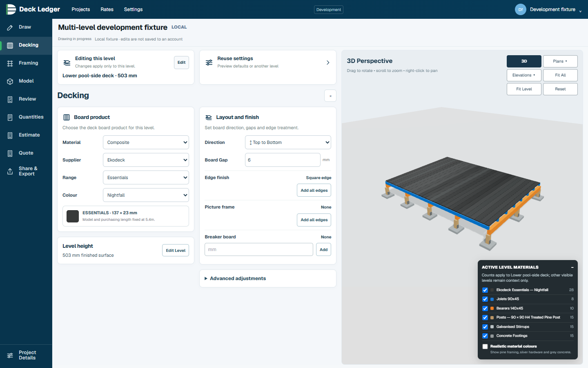
Task: Open the Settings menu
Action: coord(134,9)
